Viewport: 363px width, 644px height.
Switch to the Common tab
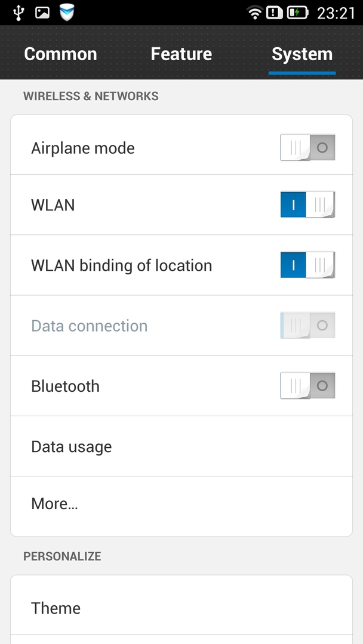(60, 54)
